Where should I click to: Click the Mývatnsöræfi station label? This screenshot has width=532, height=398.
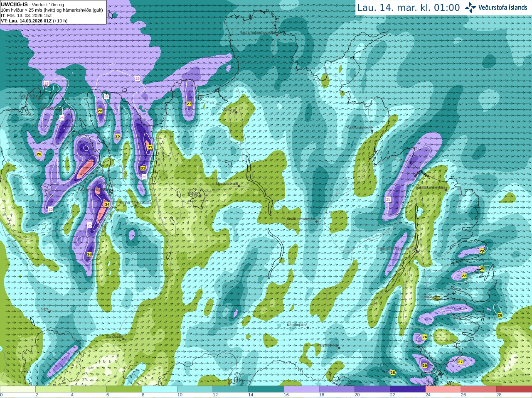pos(227,183)
